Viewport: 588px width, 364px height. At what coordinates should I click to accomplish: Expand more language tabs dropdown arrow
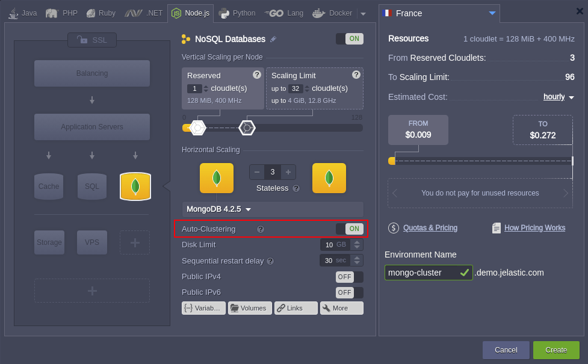(363, 14)
